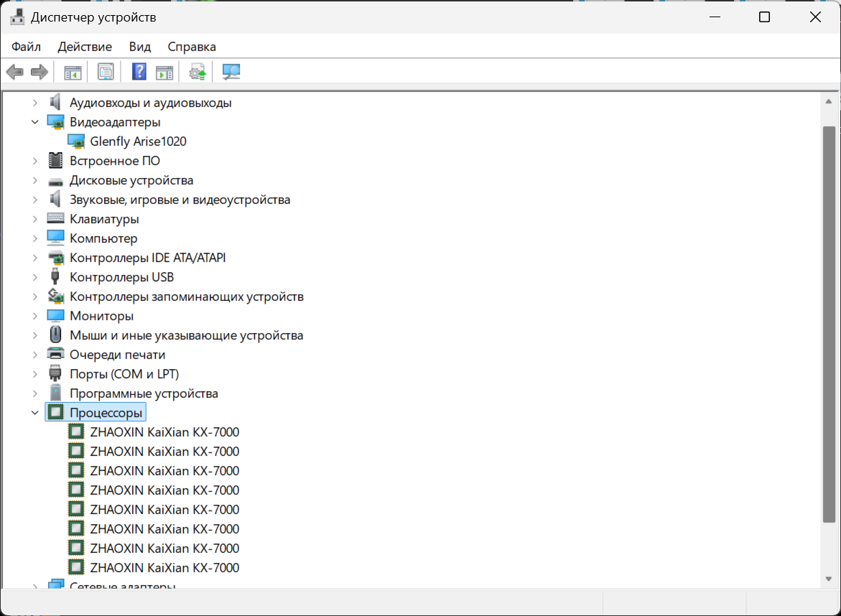Click the Glenfly Arise1020 adapter icon
This screenshot has height=616, width=841.
pos(76,141)
